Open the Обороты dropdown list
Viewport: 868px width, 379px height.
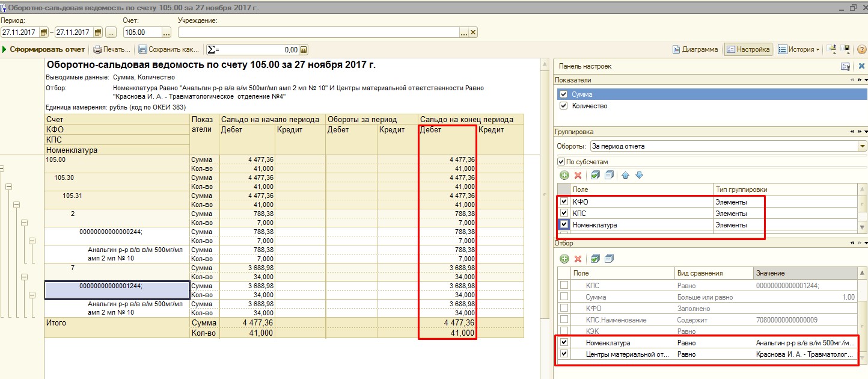click(863, 146)
